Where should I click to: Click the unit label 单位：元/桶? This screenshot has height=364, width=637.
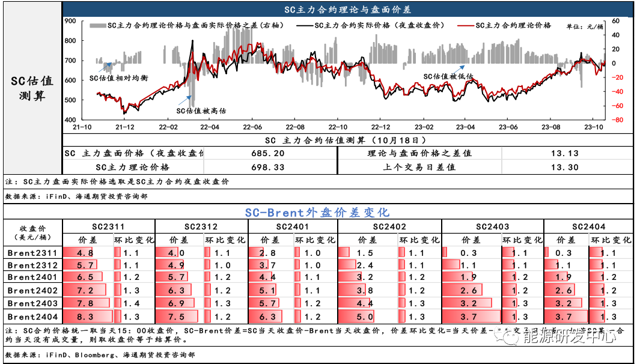pyautogui.click(x=585, y=27)
